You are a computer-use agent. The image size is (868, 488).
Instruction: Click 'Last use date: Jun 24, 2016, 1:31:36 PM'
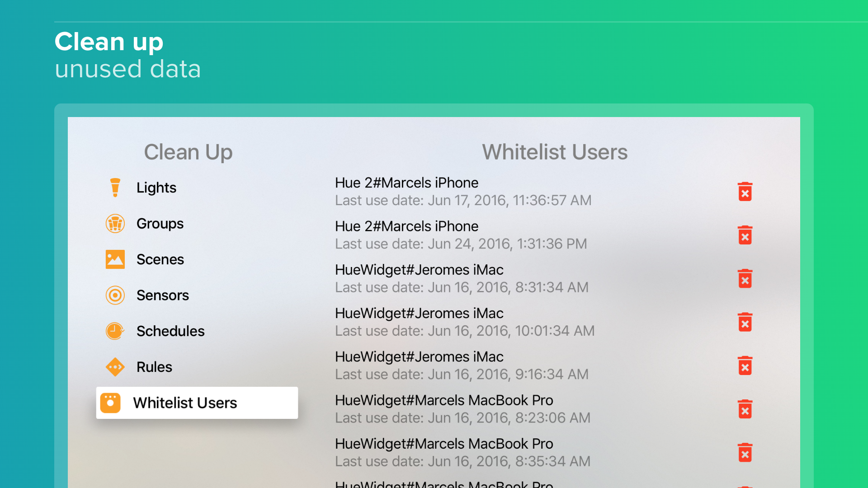pyautogui.click(x=461, y=244)
